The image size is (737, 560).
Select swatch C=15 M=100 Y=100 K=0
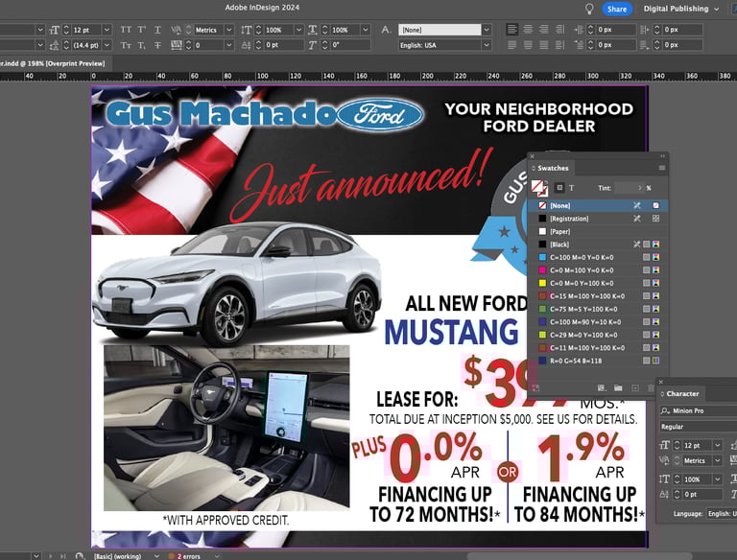point(598,296)
